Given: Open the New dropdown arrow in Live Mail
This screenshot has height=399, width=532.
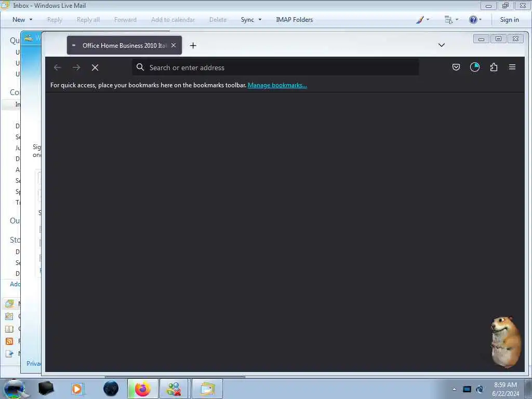Looking at the screenshot, I should [31, 20].
